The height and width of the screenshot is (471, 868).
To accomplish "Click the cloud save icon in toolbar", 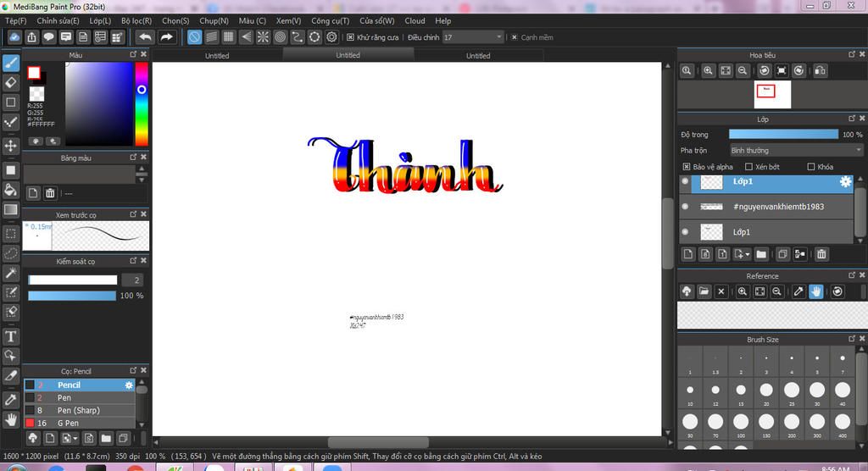I will coord(14,37).
